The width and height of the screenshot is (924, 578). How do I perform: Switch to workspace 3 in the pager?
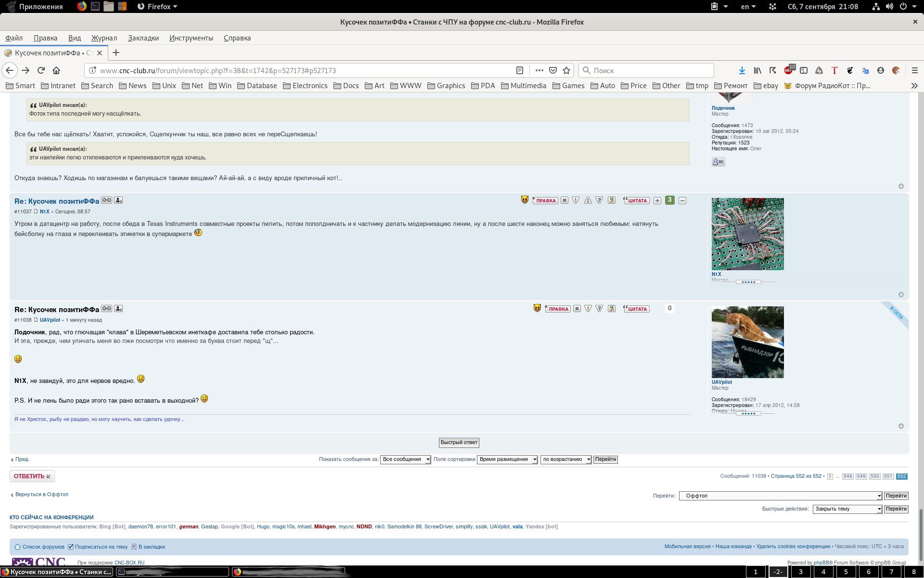(x=800, y=572)
